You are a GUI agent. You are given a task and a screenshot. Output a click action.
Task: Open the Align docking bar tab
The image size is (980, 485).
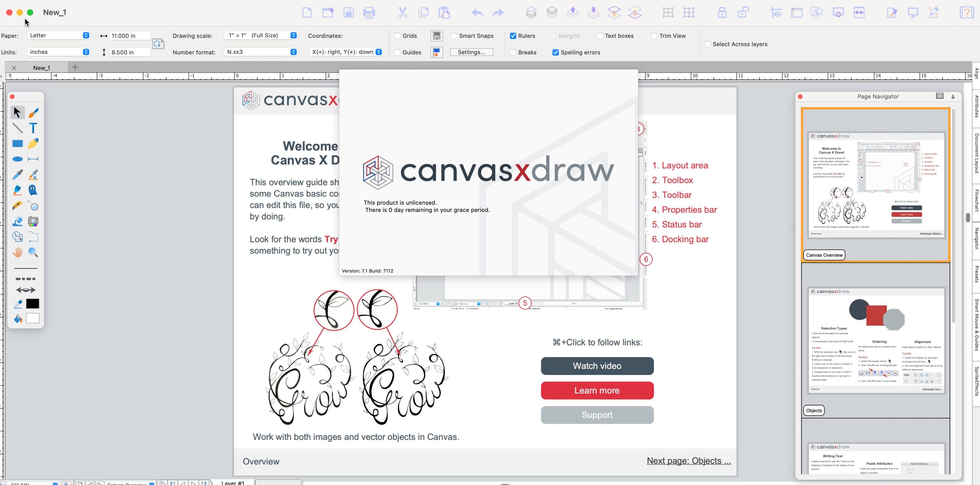(977, 73)
